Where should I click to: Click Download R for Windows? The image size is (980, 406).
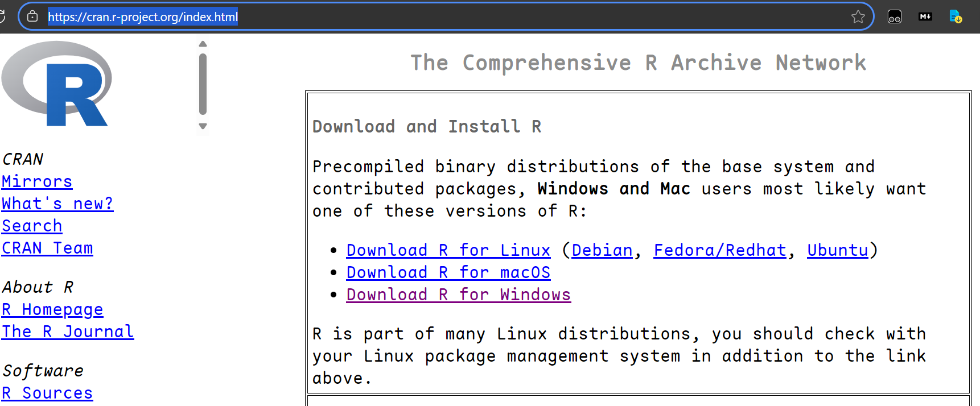tap(459, 295)
